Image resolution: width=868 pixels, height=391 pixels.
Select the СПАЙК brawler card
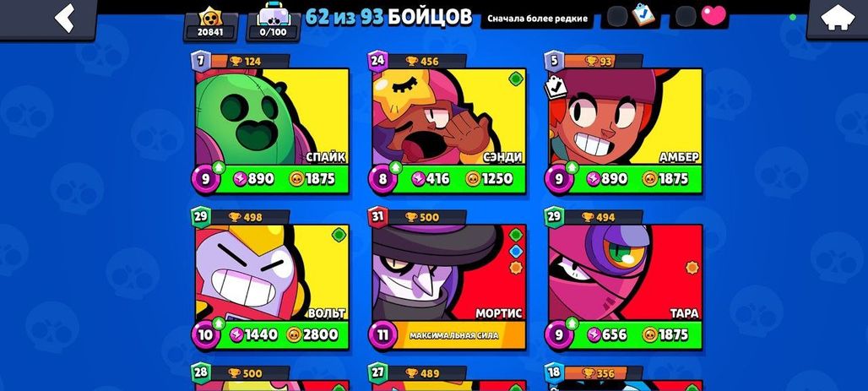coord(272,131)
